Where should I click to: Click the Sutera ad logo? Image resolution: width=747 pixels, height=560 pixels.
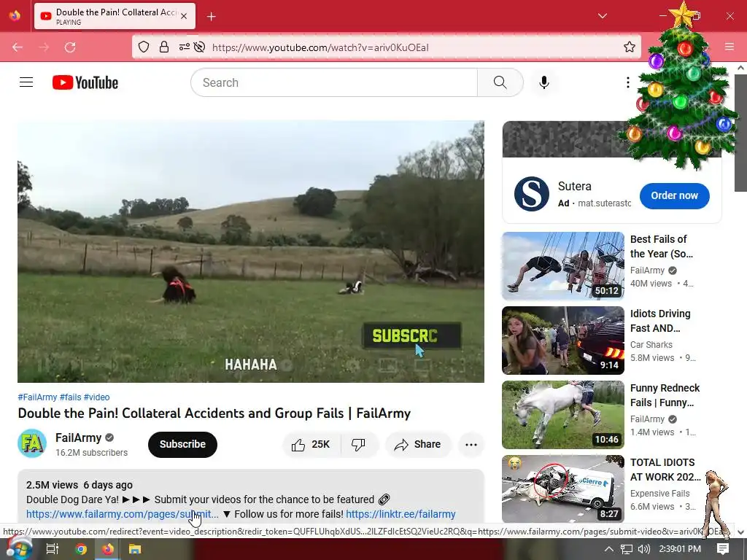click(x=531, y=194)
